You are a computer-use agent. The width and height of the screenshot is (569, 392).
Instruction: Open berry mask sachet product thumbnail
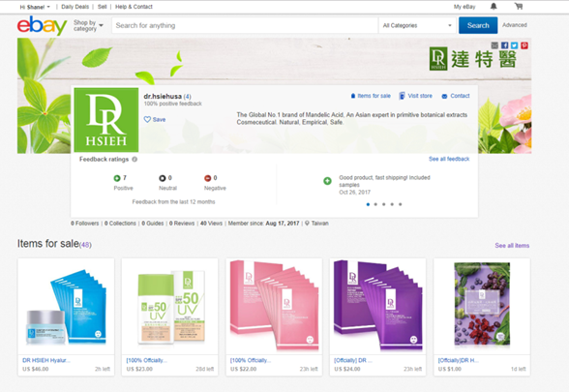pos(482,306)
